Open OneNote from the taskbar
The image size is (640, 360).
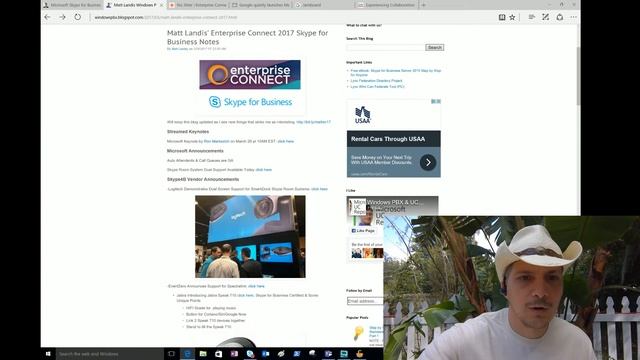pos(234,354)
